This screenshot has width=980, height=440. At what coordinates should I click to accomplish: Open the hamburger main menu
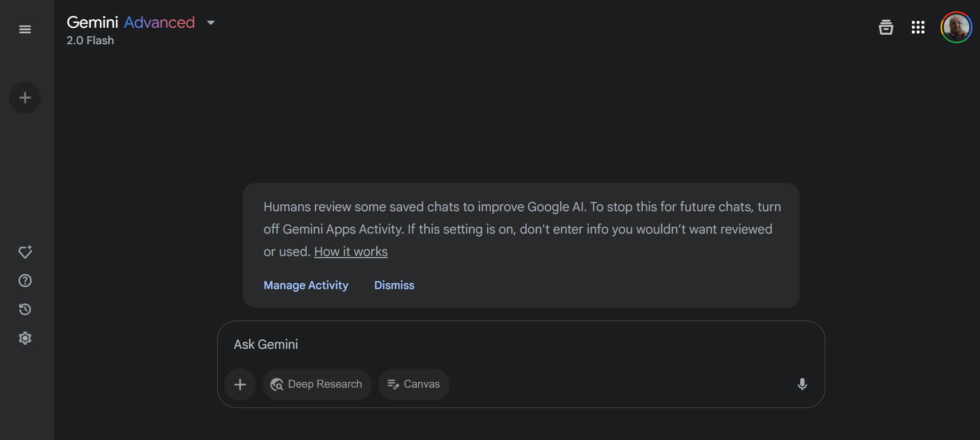25,29
